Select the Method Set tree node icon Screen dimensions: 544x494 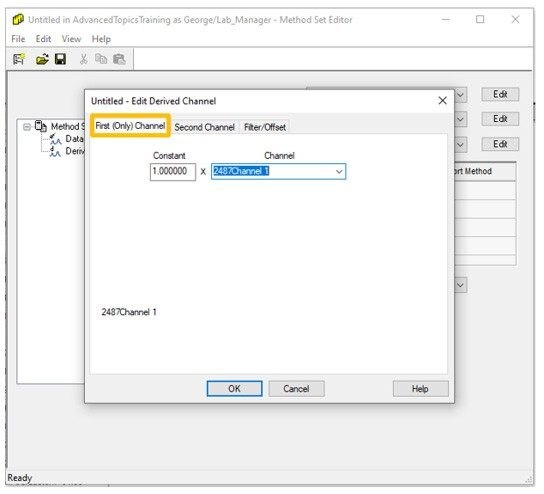click(x=41, y=127)
